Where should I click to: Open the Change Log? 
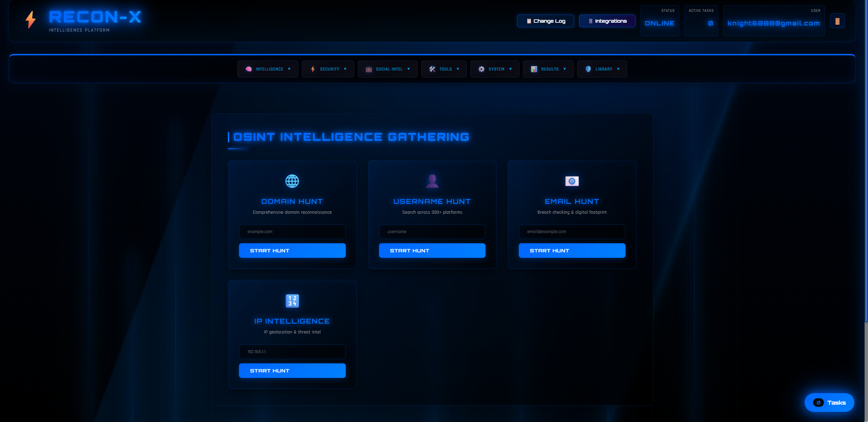pos(545,21)
